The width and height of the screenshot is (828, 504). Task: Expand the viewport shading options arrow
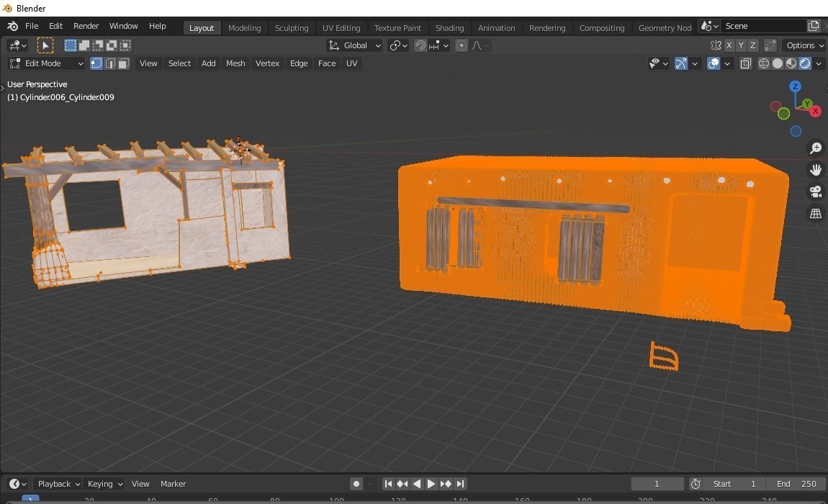click(x=819, y=63)
